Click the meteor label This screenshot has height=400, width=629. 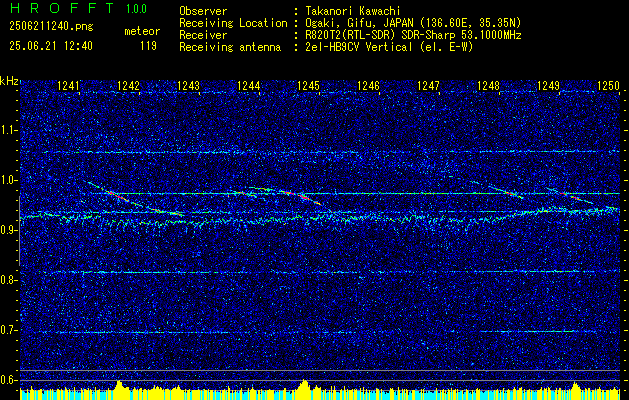[142, 31]
